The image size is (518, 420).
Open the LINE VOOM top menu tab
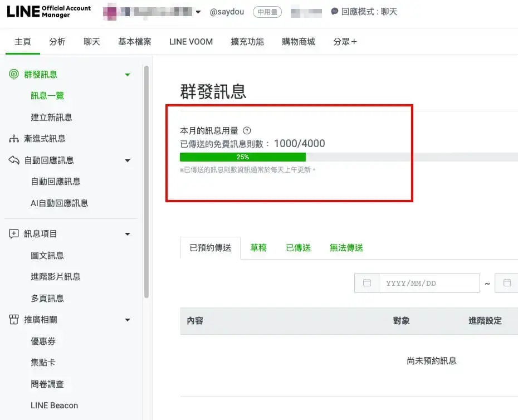point(191,42)
